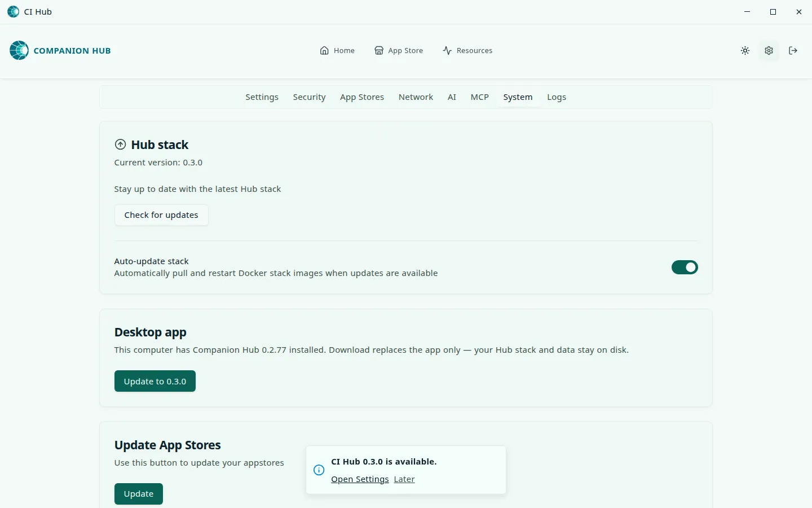The width and height of the screenshot is (812, 508).
Task: Click the 'Update App Stores' heading
Action: click(167, 445)
